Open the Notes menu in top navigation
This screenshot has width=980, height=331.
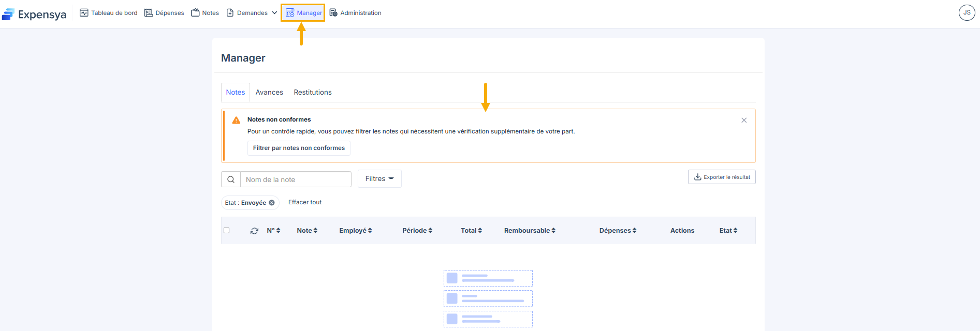click(205, 13)
